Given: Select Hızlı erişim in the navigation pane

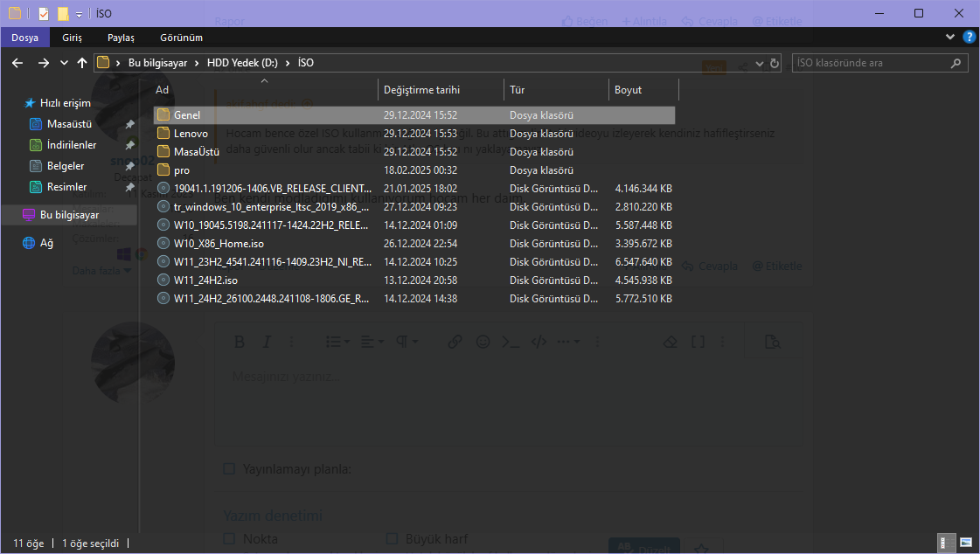Looking at the screenshot, I should (65, 102).
